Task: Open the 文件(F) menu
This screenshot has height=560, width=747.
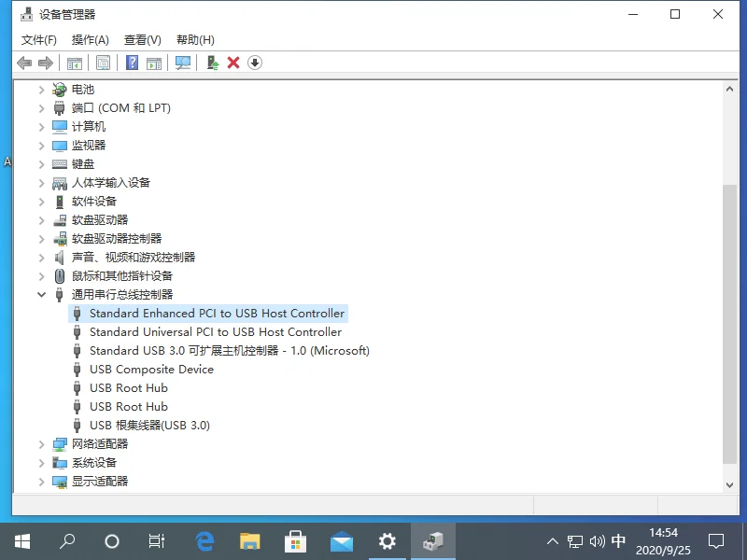Action: (39, 40)
